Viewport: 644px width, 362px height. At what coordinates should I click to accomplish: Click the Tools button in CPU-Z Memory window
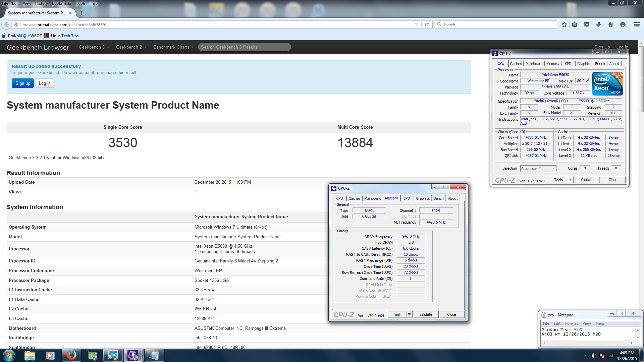click(x=397, y=314)
